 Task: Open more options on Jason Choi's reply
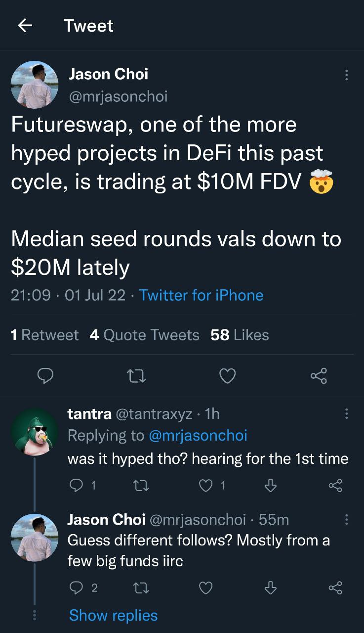point(346,519)
